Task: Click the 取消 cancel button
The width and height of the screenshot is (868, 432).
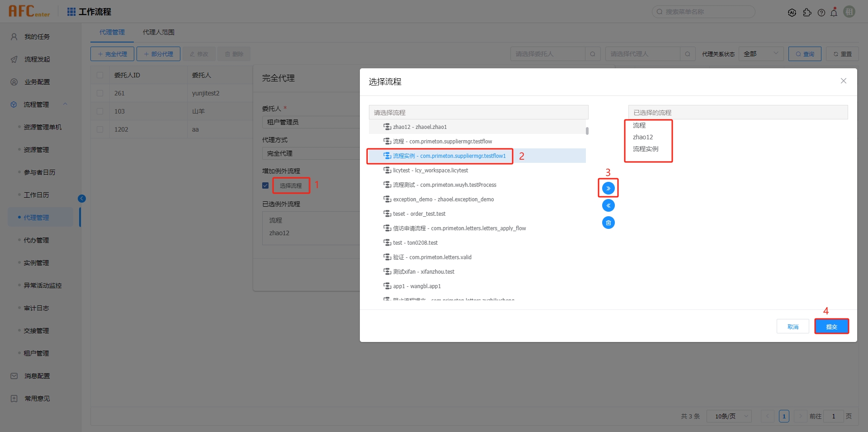Action: 793,326
